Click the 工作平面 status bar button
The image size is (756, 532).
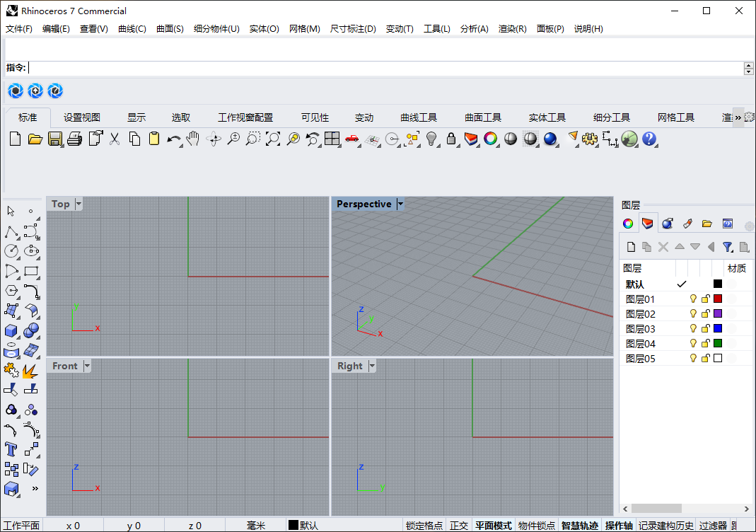[21, 525]
